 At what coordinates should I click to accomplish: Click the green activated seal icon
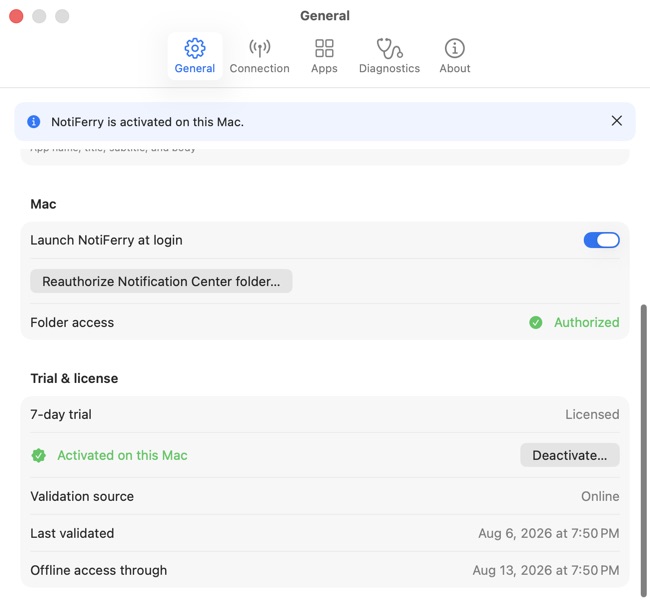pyautogui.click(x=39, y=455)
